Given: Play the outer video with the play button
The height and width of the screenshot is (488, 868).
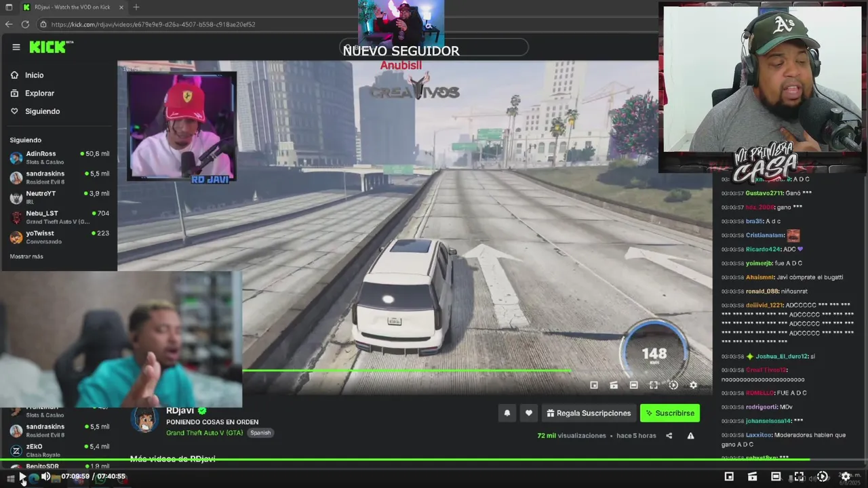Looking at the screenshot, I should point(22,476).
